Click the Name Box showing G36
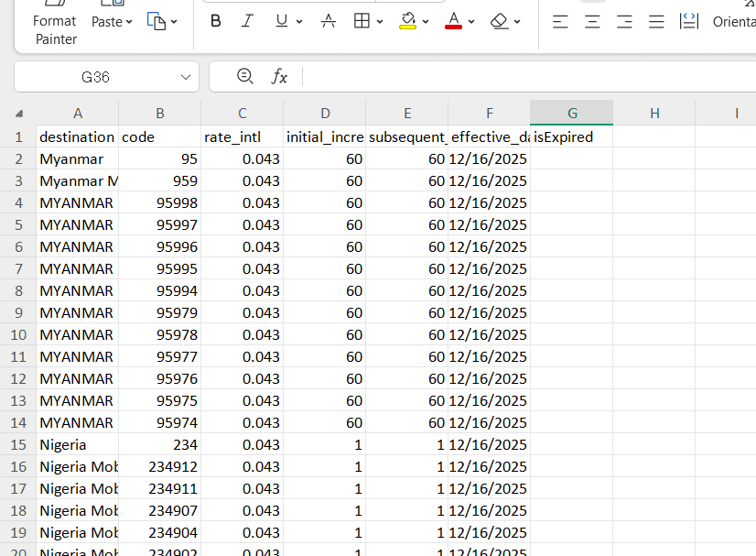Screen dimensions: 756x556 95,77
